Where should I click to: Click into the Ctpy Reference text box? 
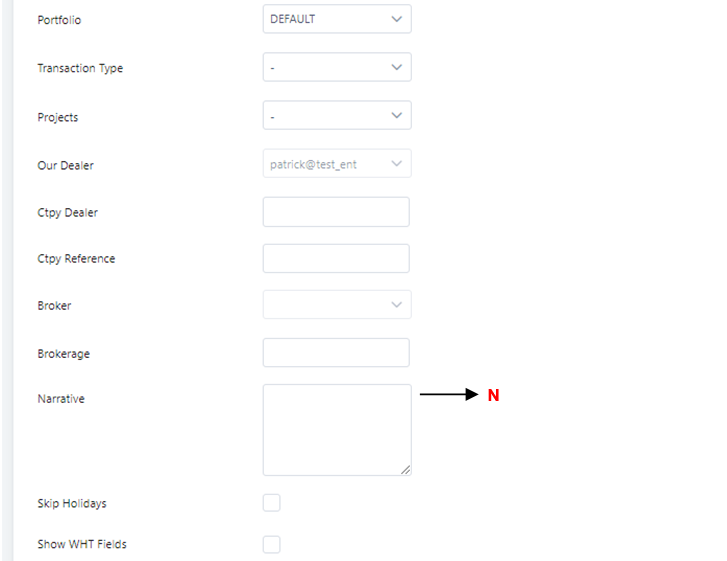[336, 258]
